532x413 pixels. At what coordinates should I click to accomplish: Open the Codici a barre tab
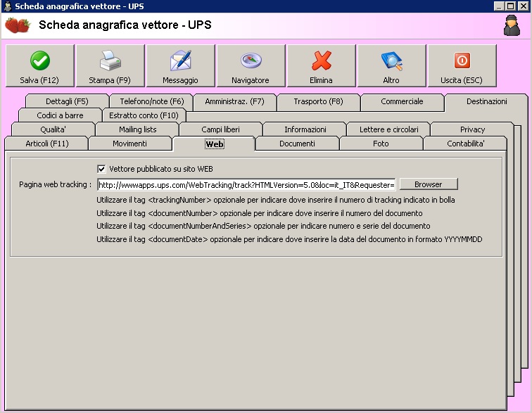click(60, 115)
